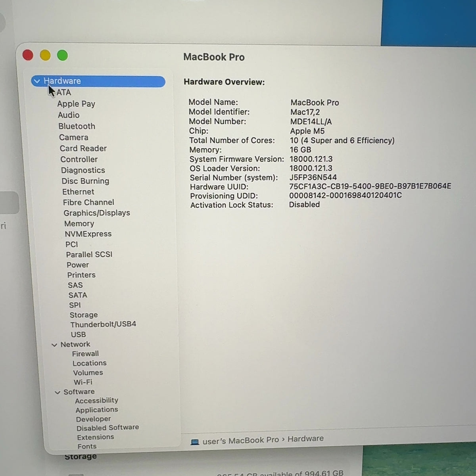Screen dimensions: 476x476
Task: Select Storage under Hardware in the sidebar
Action: (x=84, y=315)
